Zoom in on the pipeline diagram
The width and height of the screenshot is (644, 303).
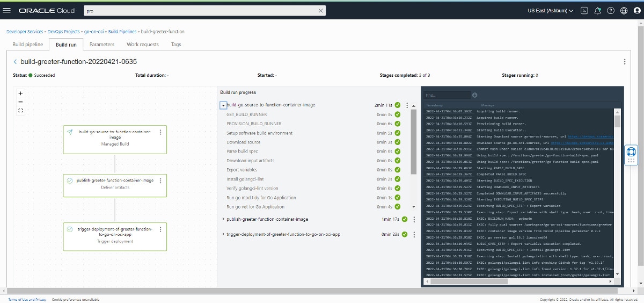pyautogui.click(x=20, y=93)
